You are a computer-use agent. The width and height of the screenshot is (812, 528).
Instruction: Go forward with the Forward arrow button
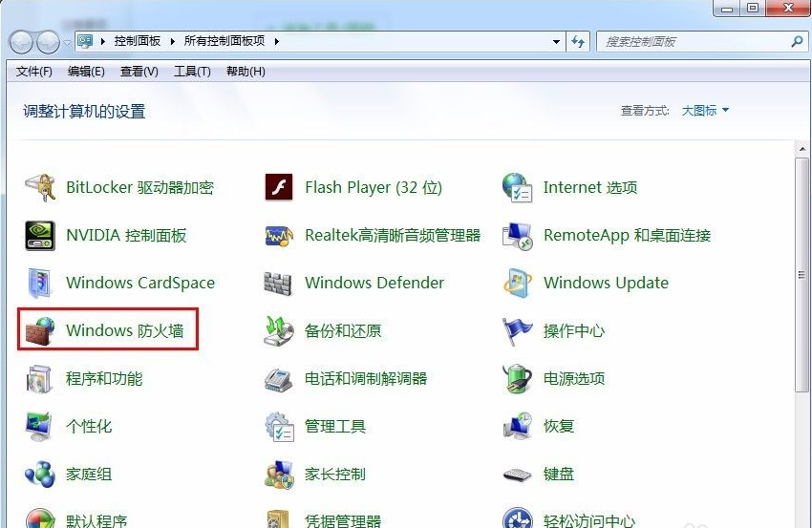click(48, 42)
